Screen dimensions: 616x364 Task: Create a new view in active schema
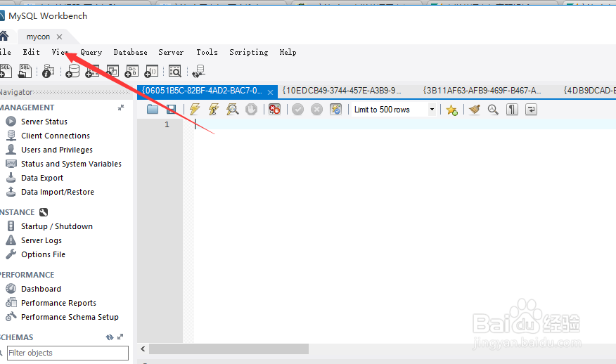coord(113,71)
